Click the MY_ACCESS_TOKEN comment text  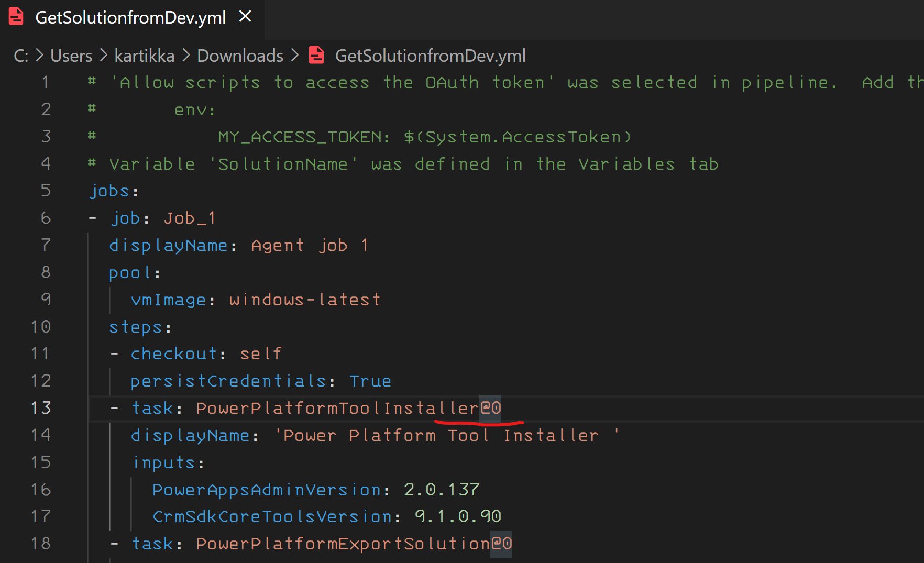pos(304,137)
